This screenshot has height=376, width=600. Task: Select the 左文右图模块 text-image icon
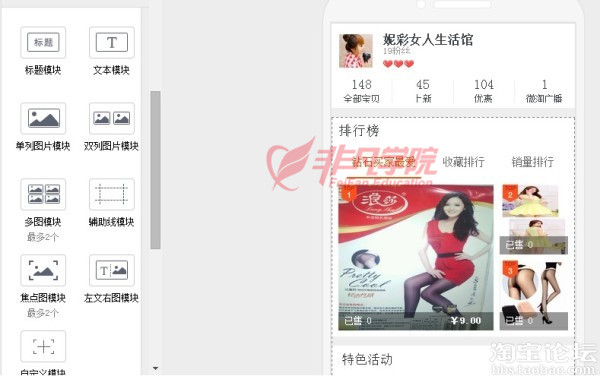(x=112, y=270)
